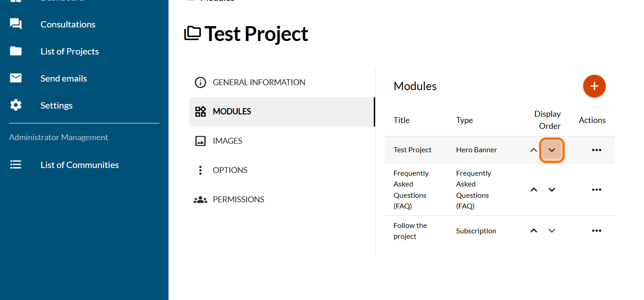
Task: Open the Permissions tab
Action: [238, 200]
